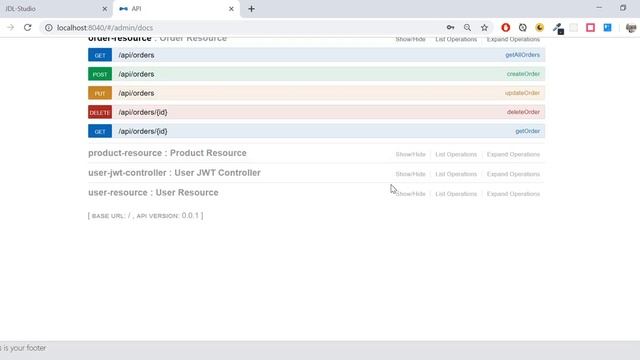Open the site information icon in address bar
This screenshot has width=640, height=360.
(x=49, y=28)
